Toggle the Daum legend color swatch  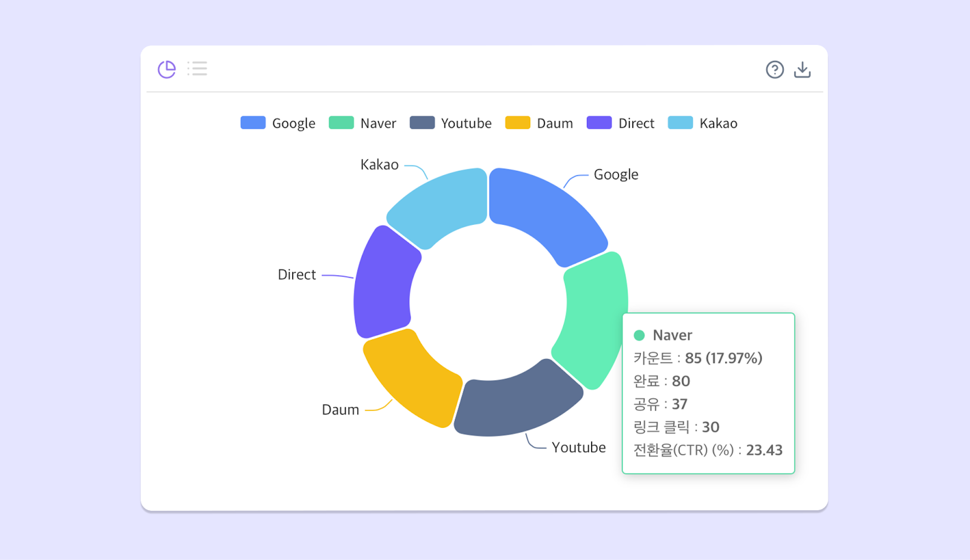click(x=518, y=123)
